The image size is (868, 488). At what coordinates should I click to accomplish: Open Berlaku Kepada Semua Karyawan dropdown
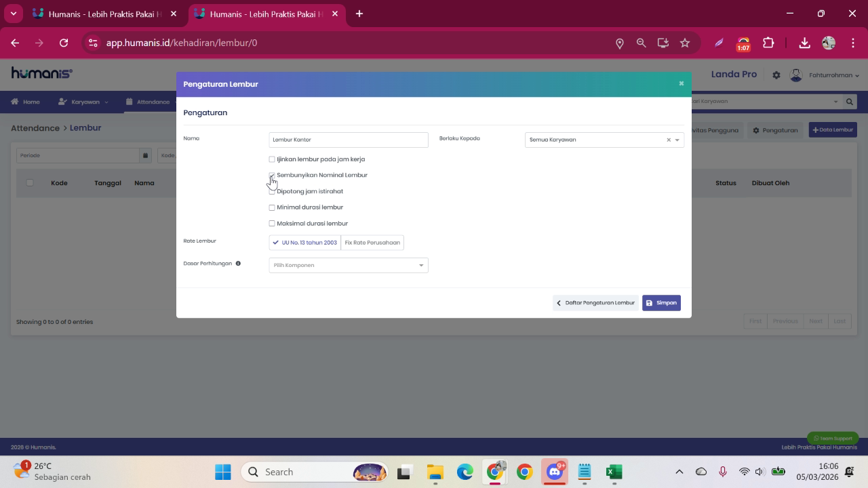604,140
